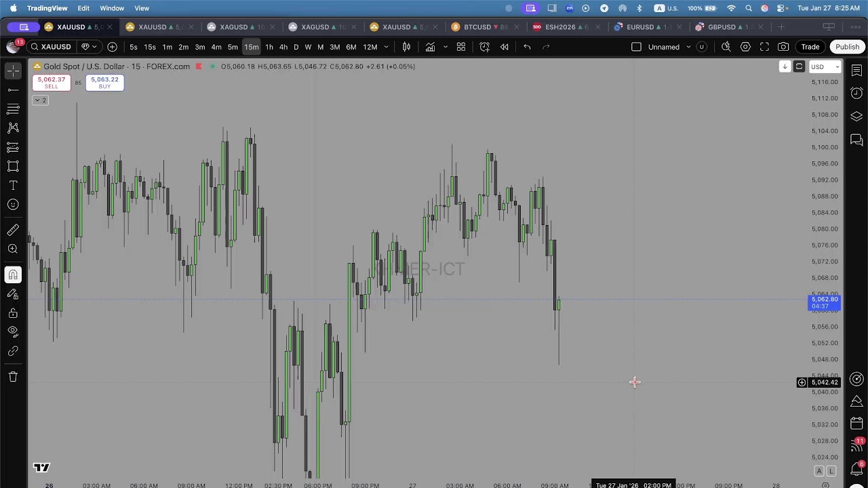Click the drawing link chain icon
Image resolution: width=868 pixels, height=488 pixels.
point(13,351)
